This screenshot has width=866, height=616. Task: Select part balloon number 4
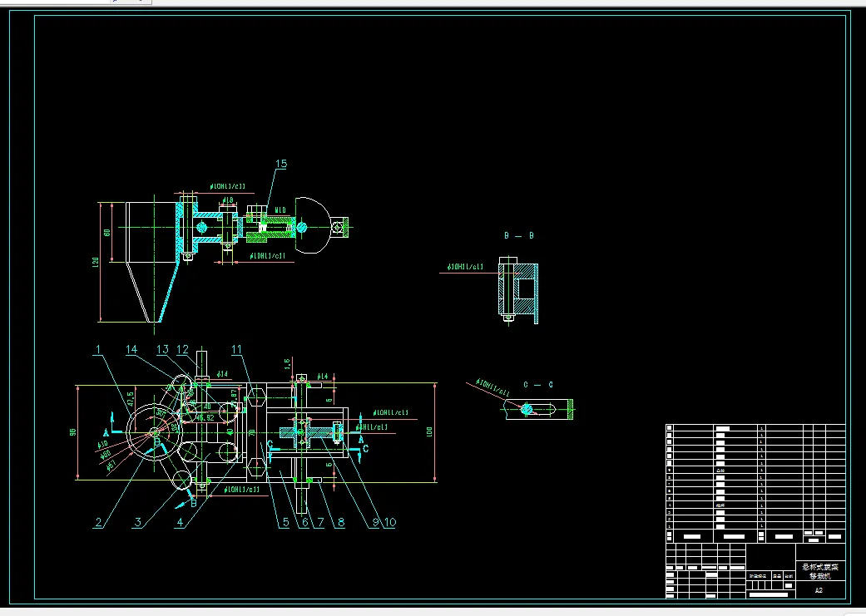pyautogui.click(x=180, y=522)
